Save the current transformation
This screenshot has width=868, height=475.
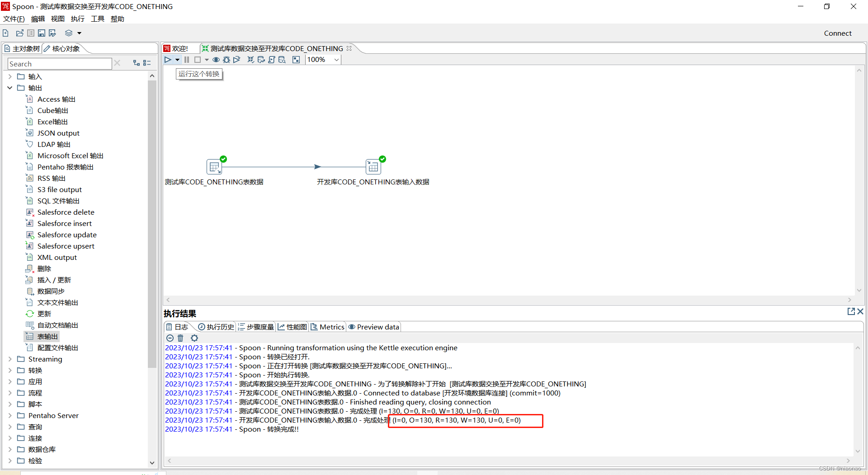click(42, 33)
